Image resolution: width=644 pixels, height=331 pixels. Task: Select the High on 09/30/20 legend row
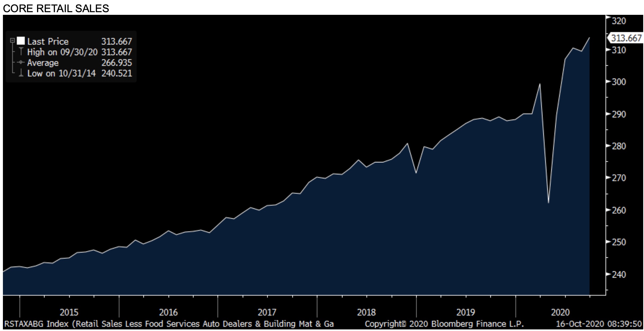coord(62,52)
